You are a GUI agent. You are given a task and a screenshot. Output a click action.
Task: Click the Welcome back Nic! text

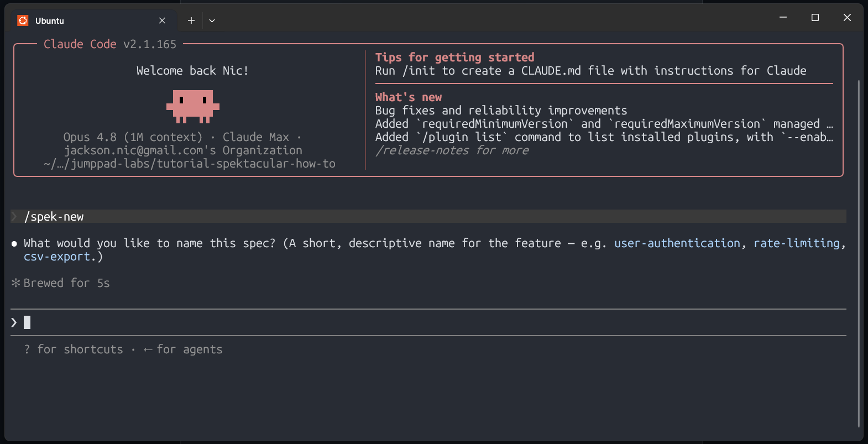click(x=192, y=71)
